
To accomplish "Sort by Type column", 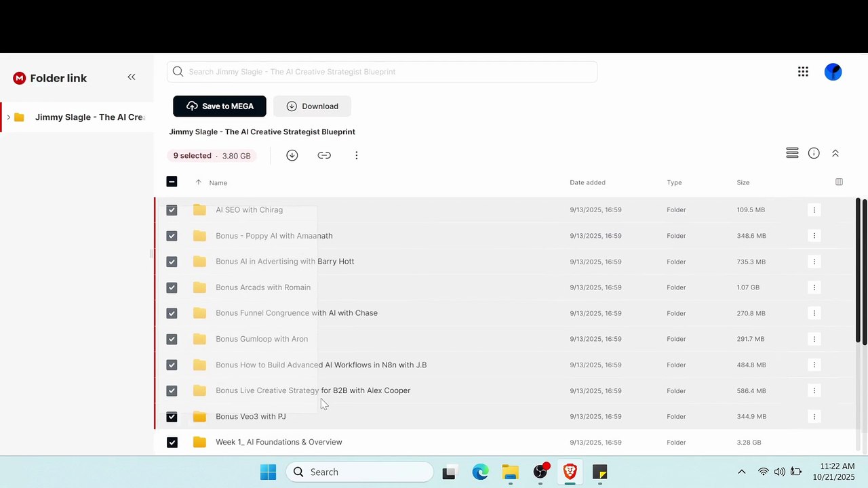I will (674, 182).
